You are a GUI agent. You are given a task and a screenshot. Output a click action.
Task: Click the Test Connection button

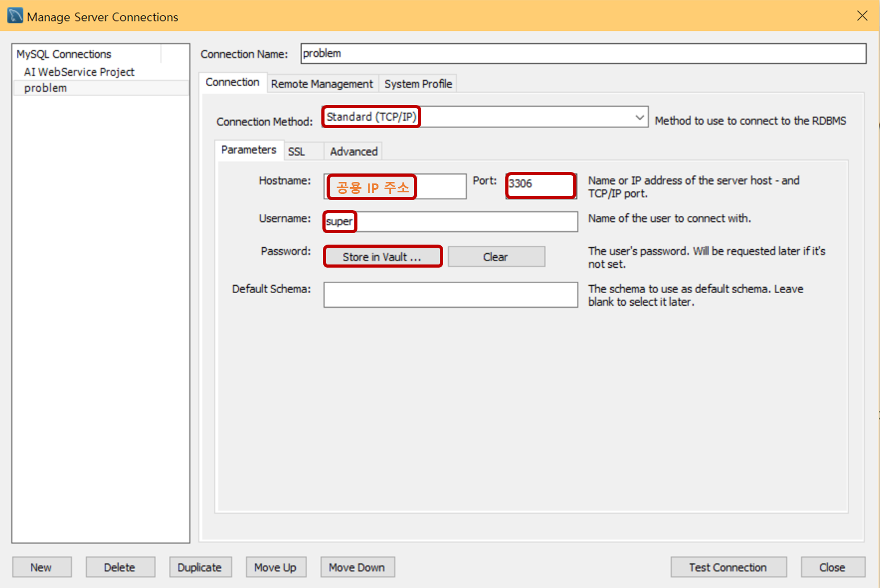click(728, 567)
